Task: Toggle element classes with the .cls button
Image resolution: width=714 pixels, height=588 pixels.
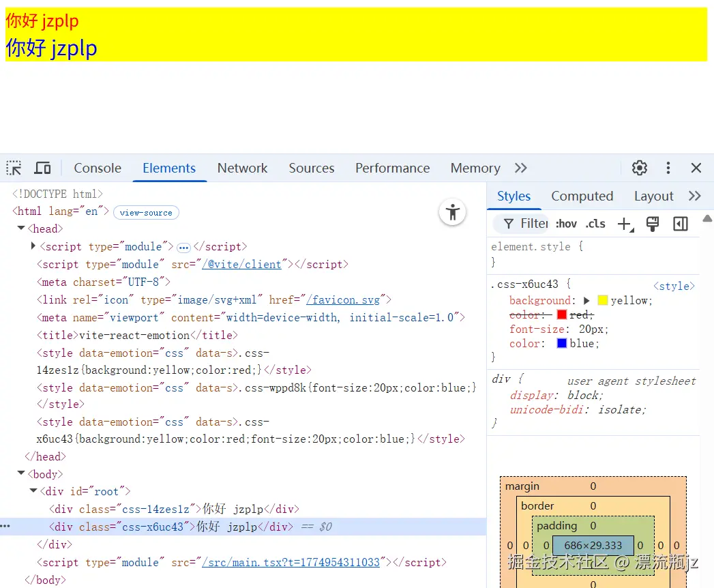Action: point(595,224)
